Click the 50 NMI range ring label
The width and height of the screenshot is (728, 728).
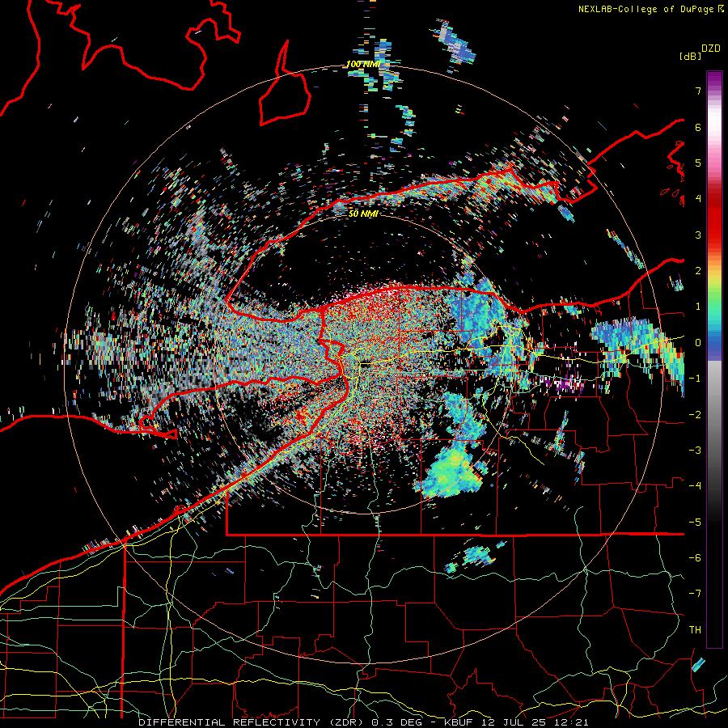pos(362,214)
